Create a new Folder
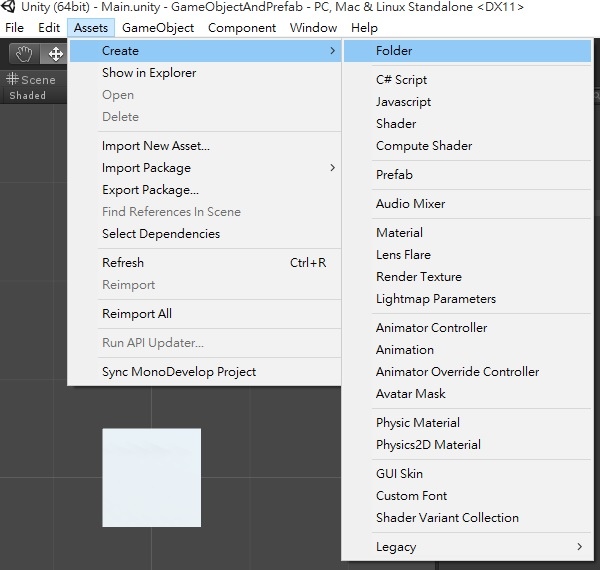This screenshot has width=600, height=570. pyautogui.click(x=467, y=51)
